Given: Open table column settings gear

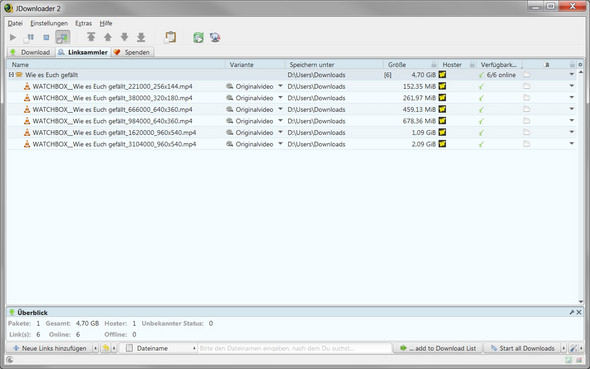Looking at the screenshot, I should (580, 65).
